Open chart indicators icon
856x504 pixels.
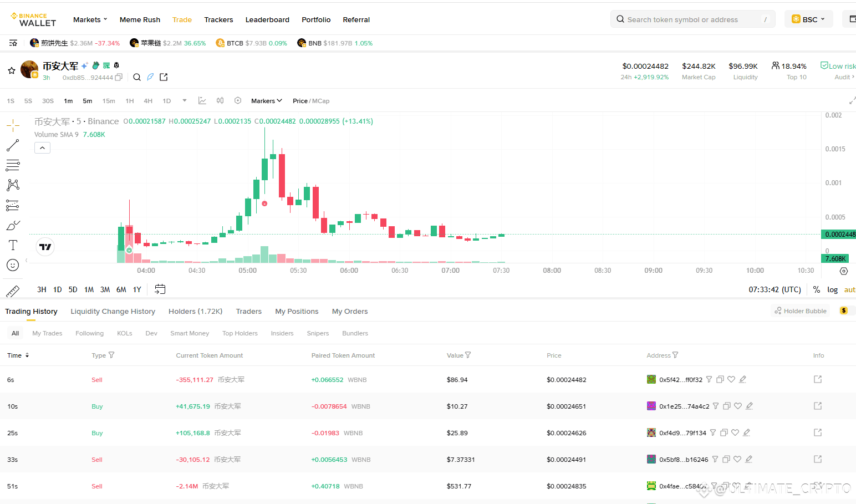pyautogui.click(x=202, y=101)
